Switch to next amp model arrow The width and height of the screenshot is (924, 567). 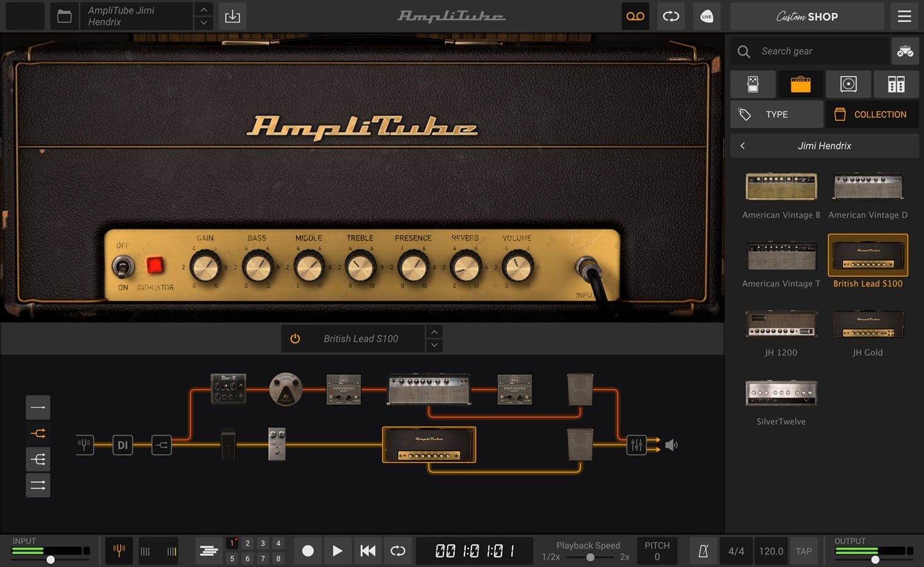pyautogui.click(x=434, y=345)
